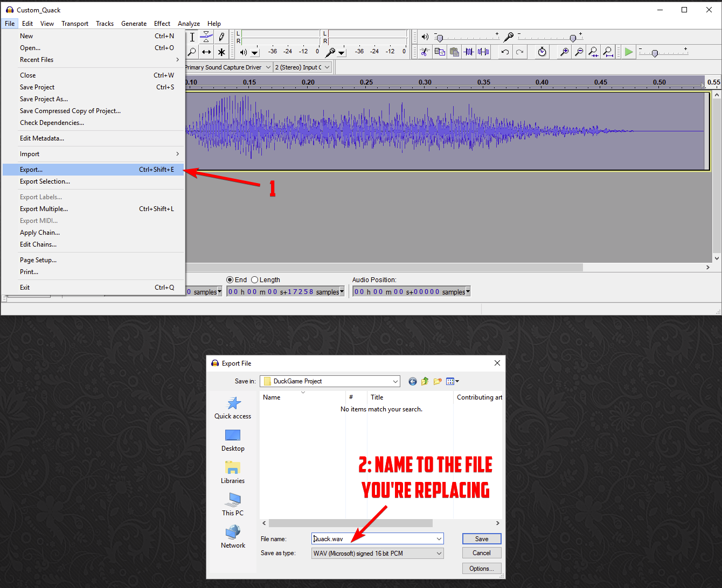
Task: Select the Selection (I-beam) tool
Action: tap(192, 37)
